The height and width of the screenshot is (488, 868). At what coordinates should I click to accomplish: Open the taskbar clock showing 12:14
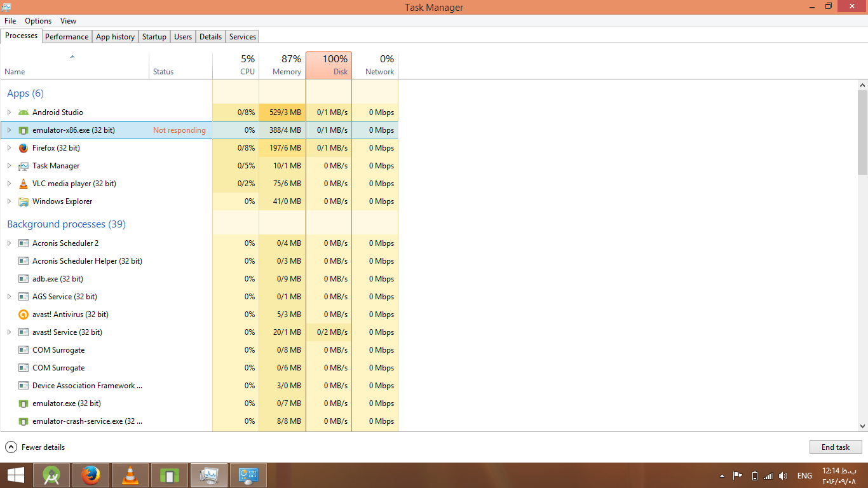coord(839,476)
